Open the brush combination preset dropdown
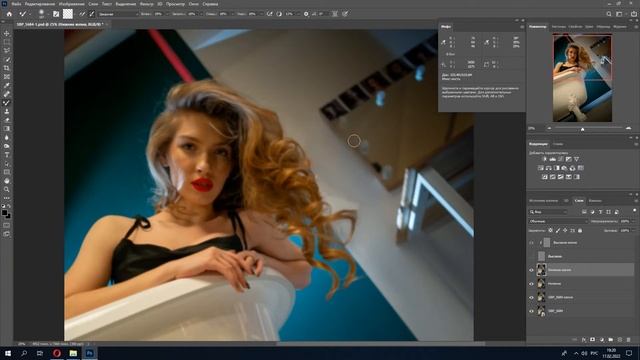This screenshot has height=360, width=640. (117, 14)
